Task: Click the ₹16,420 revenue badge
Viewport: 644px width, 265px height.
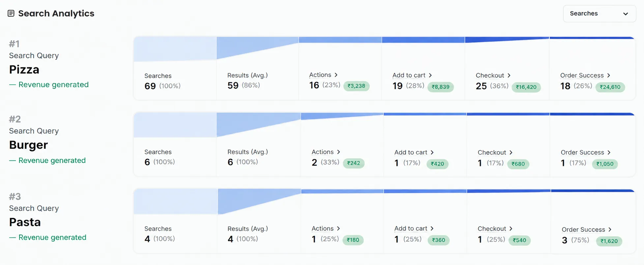Action: click(x=526, y=87)
